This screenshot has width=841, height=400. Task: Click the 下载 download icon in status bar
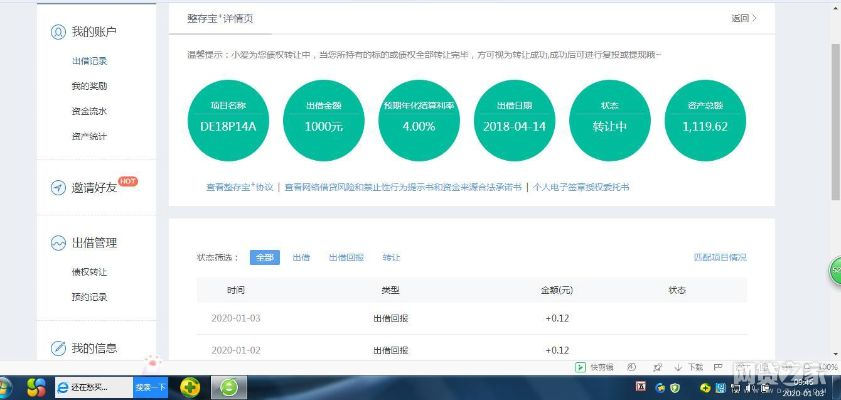point(678,367)
